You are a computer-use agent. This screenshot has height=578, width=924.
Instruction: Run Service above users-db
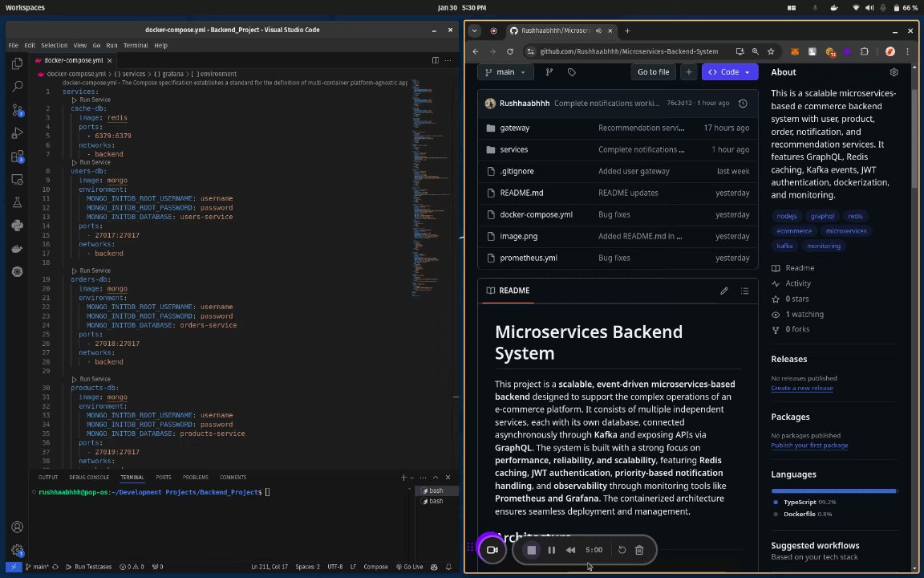click(91, 162)
